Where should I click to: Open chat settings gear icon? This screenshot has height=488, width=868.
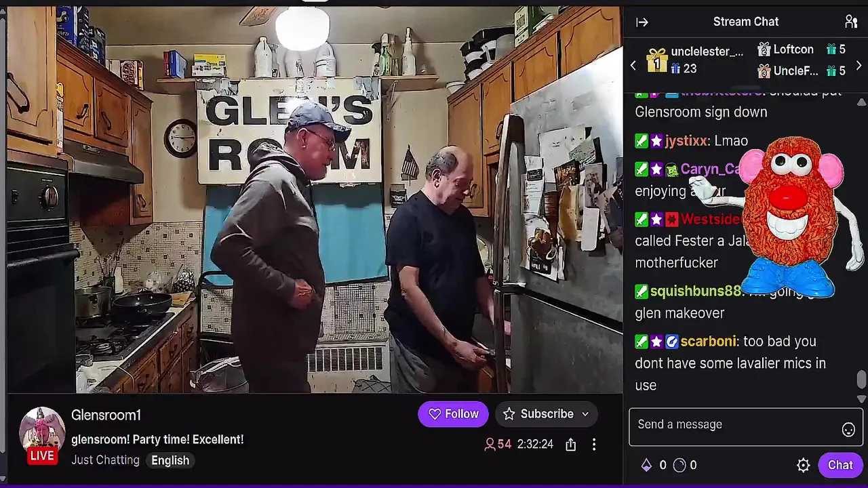(x=803, y=465)
